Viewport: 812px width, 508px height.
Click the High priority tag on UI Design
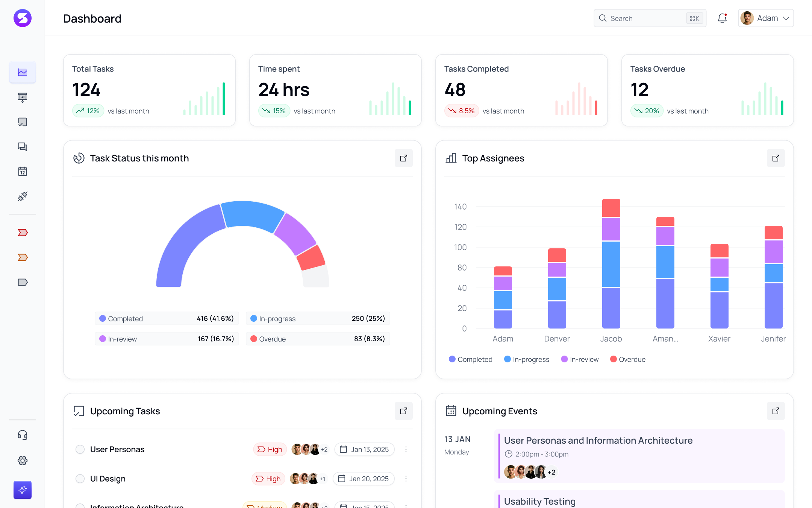268,479
